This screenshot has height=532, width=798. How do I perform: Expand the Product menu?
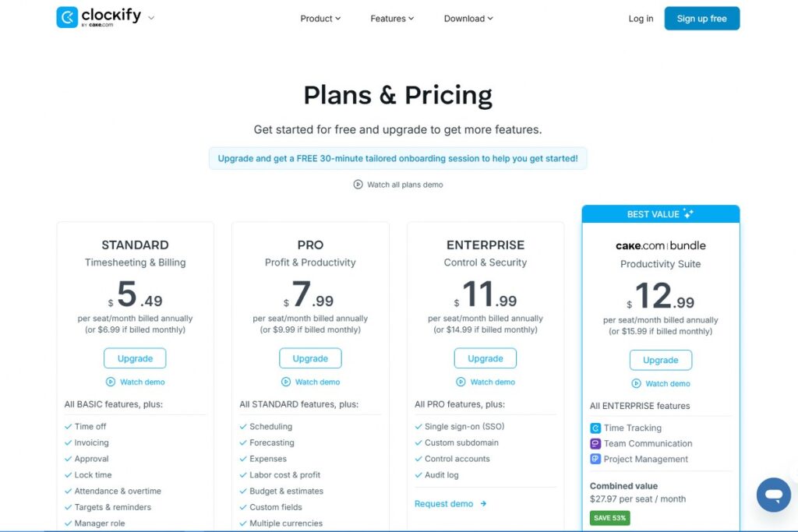(320, 19)
